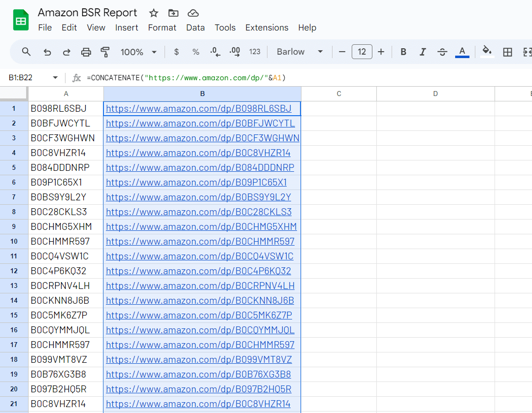
Task: Move document using folder icon
Action: pos(173,13)
